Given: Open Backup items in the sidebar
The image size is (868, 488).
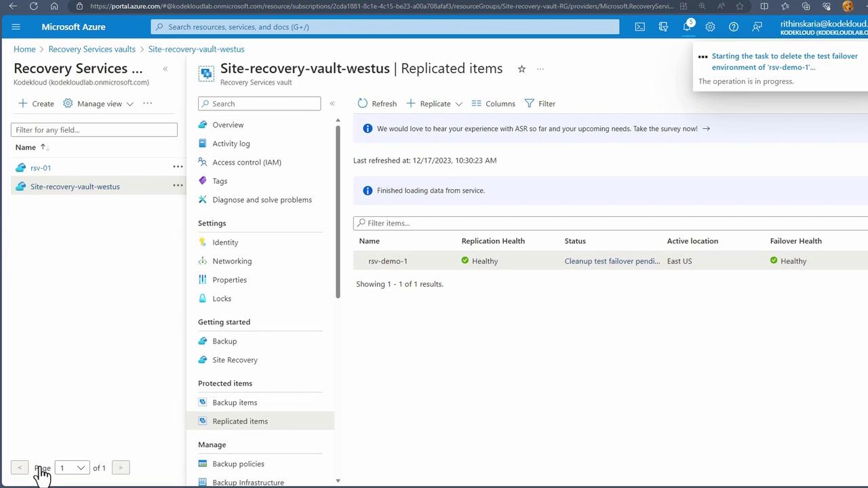Looking at the screenshot, I should click(x=235, y=403).
